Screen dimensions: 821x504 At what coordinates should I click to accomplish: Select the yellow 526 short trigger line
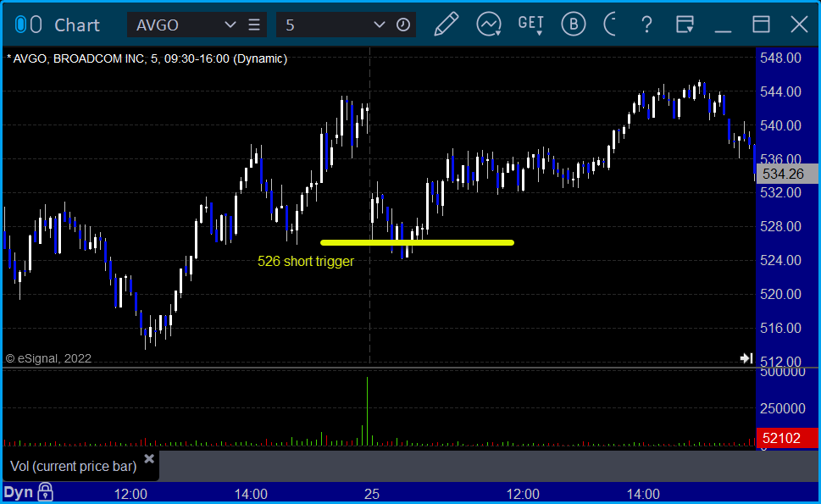click(417, 242)
